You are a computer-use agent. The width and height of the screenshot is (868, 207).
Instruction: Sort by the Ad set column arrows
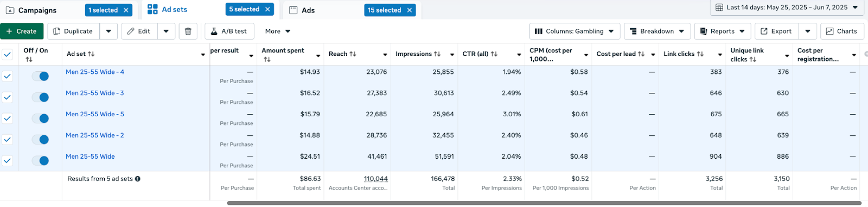[91, 54]
